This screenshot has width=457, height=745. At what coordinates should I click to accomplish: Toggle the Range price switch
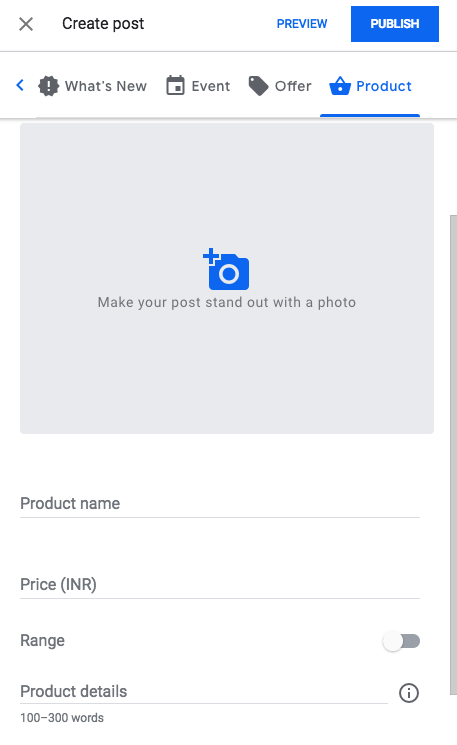[x=401, y=641]
